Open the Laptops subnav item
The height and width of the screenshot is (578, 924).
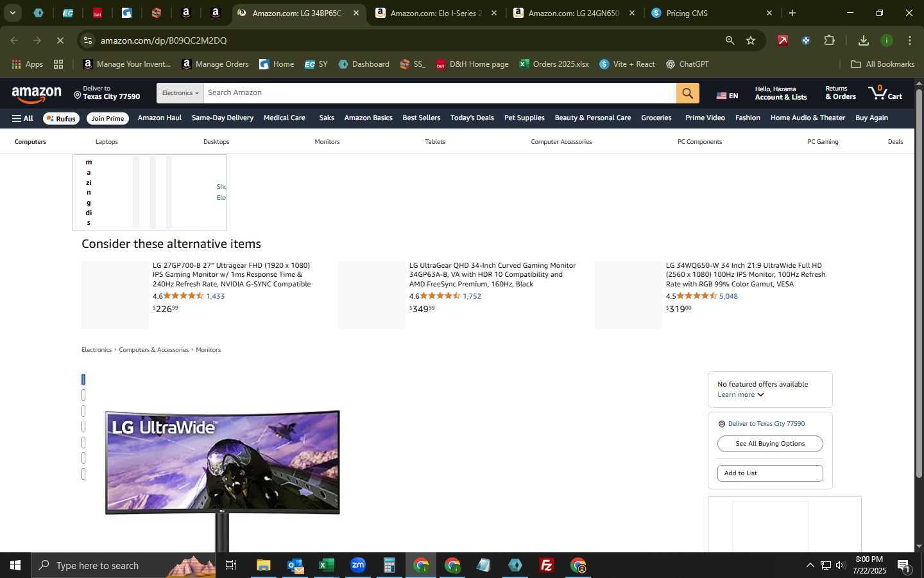[x=107, y=142]
